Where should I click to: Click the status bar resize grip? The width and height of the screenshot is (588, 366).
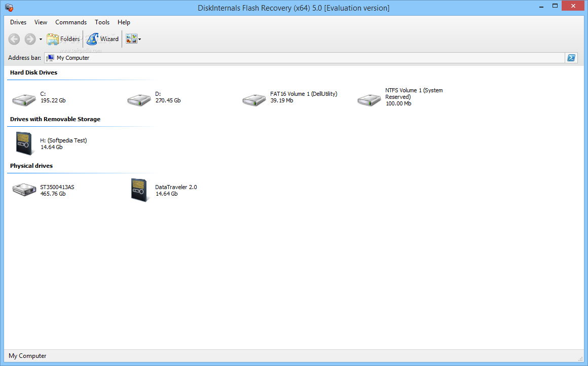[x=581, y=359]
